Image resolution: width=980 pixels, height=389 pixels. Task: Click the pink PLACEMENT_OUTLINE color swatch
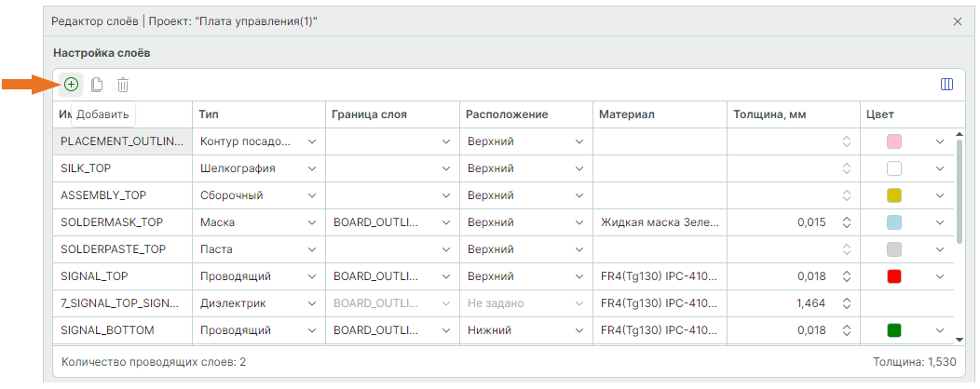[894, 141]
